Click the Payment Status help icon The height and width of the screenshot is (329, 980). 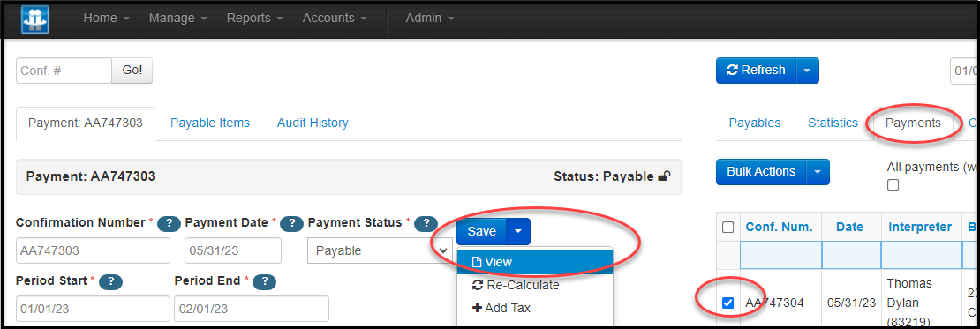point(426,223)
